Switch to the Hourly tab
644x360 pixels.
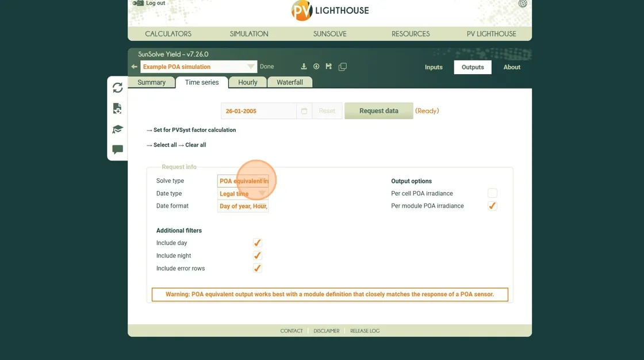(248, 82)
